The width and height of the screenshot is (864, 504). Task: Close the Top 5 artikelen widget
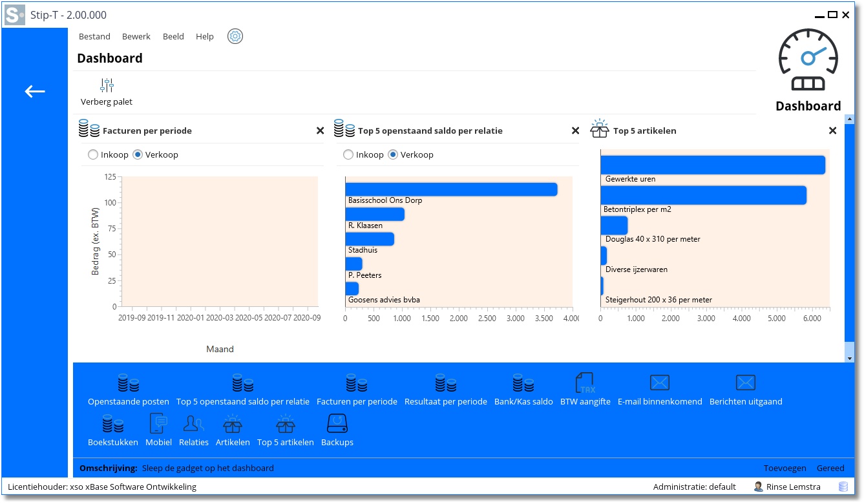[x=832, y=131]
